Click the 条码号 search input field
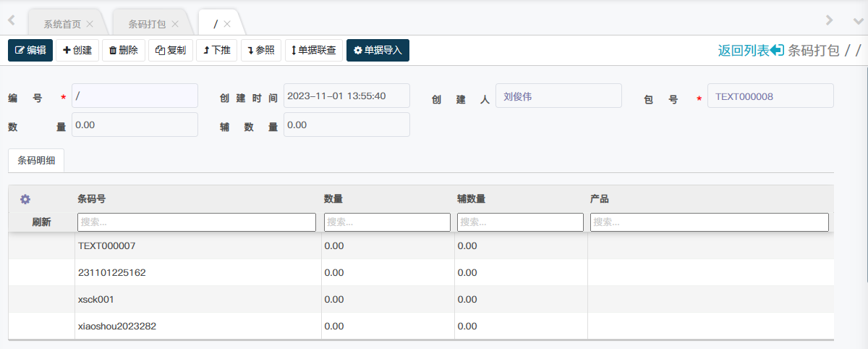This screenshot has height=349, width=868. pyautogui.click(x=196, y=222)
